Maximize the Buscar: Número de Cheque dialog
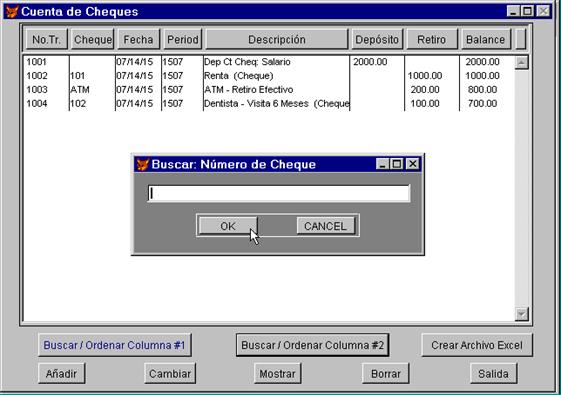Screen dimensions: 561x395 [397, 164]
